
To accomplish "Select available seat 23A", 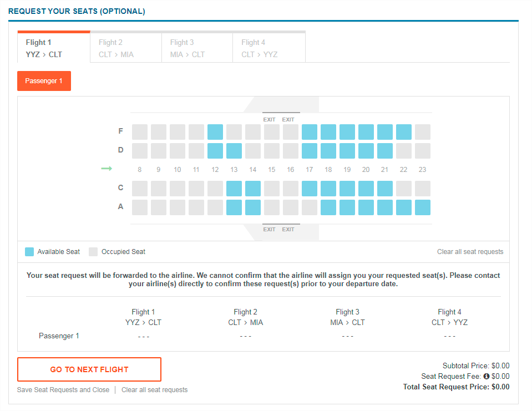I will (422, 207).
